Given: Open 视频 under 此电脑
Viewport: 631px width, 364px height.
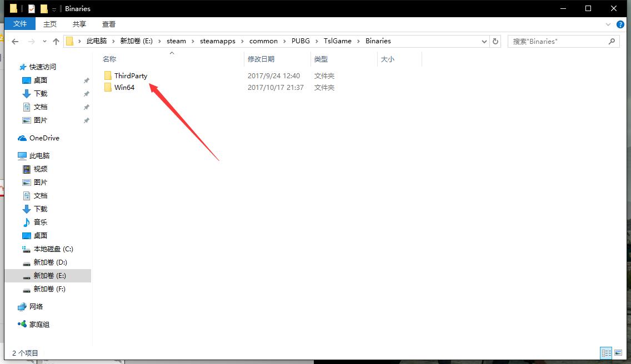Looking at the screenshot, I should 40,169.
